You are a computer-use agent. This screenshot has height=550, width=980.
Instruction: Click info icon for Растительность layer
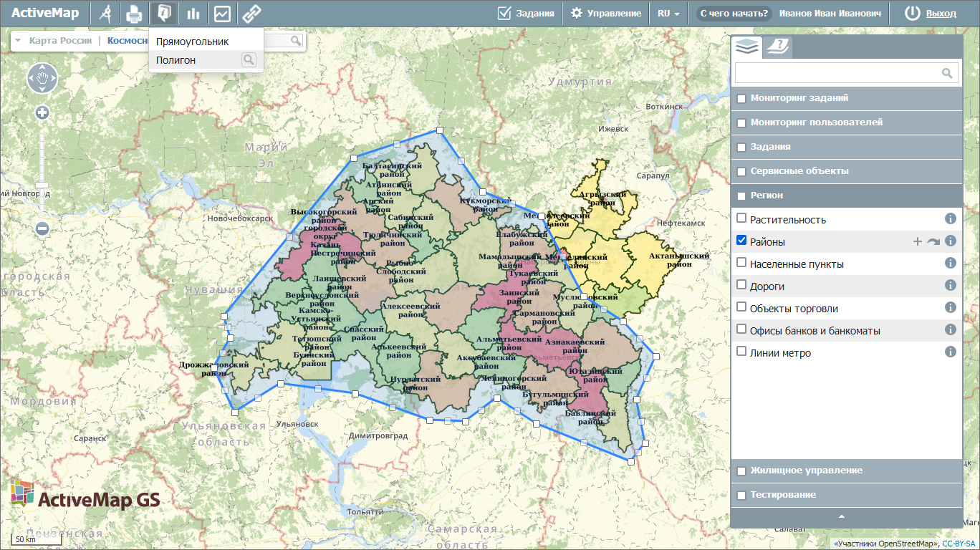tap(951, 219)
